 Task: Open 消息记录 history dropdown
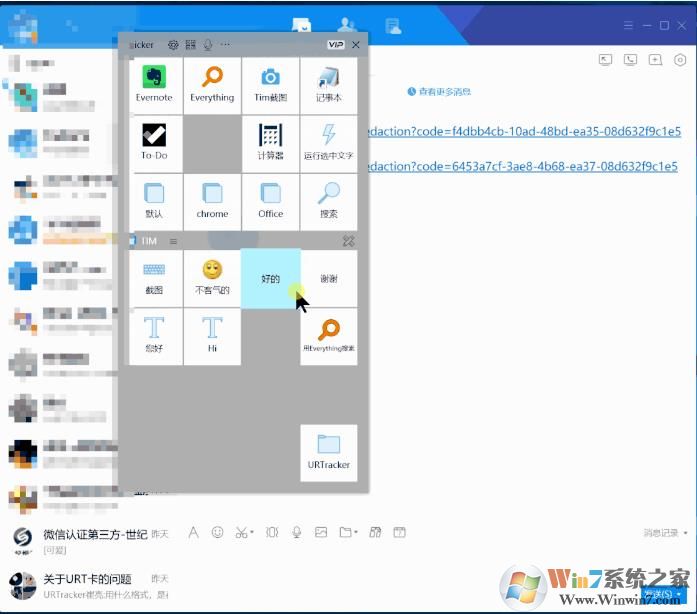point(665,533)
